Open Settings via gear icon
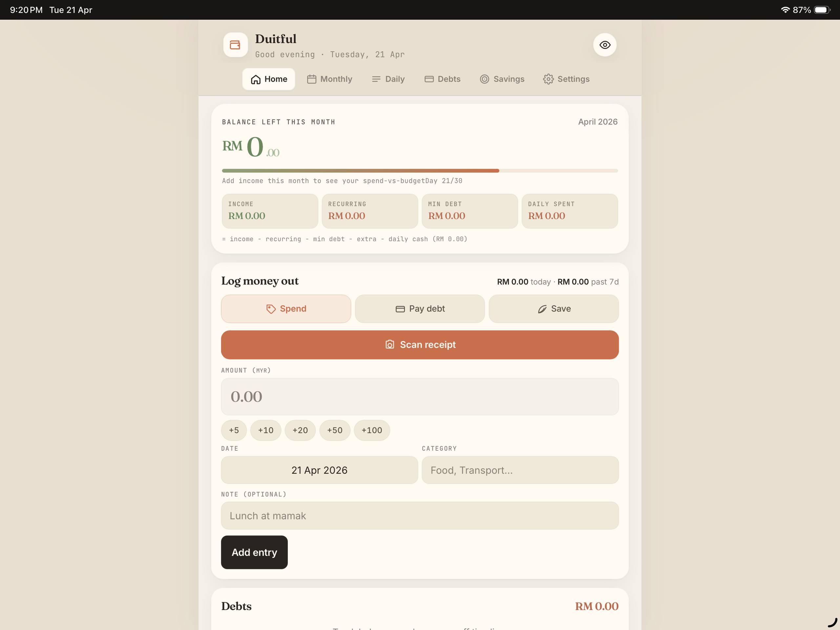840x630 pixels. [x=548, y=79]
